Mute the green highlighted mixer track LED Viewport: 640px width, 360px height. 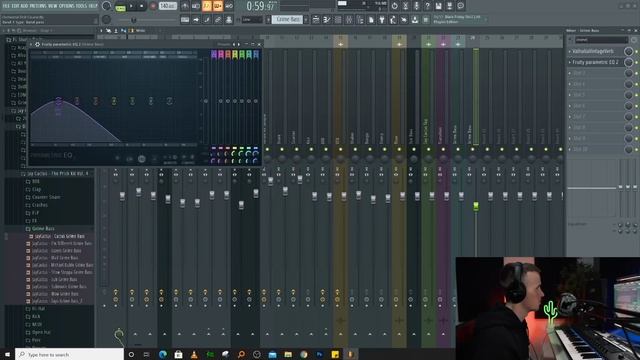pyautogui.click(x=429, y=149)
